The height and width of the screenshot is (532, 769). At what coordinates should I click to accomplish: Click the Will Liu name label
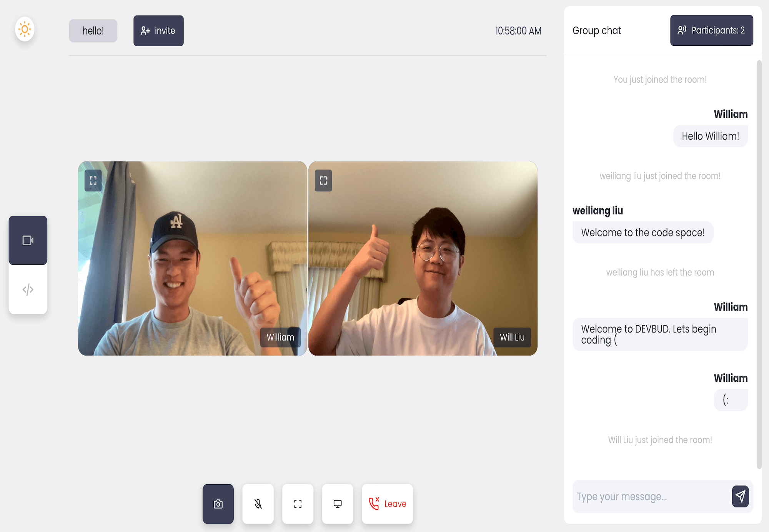click(512, 337)
